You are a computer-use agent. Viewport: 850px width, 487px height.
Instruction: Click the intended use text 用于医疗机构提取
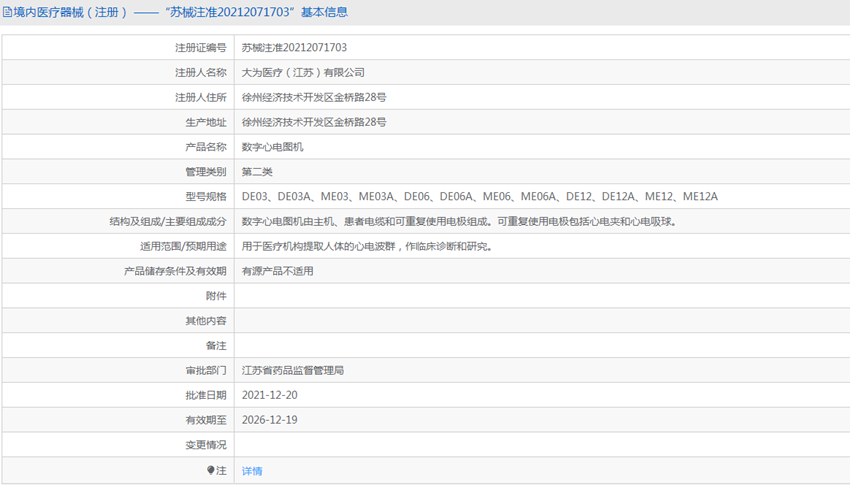pos(368,246)
